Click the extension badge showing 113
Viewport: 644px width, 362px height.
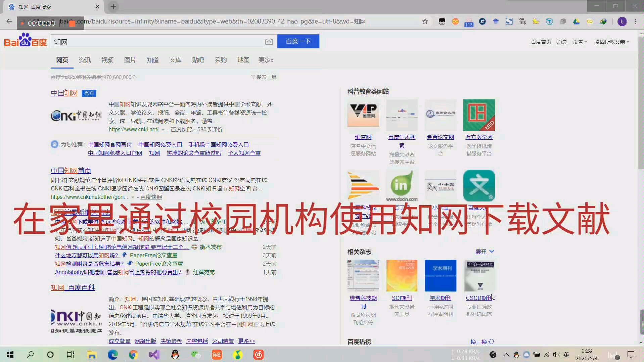point(469,22)
